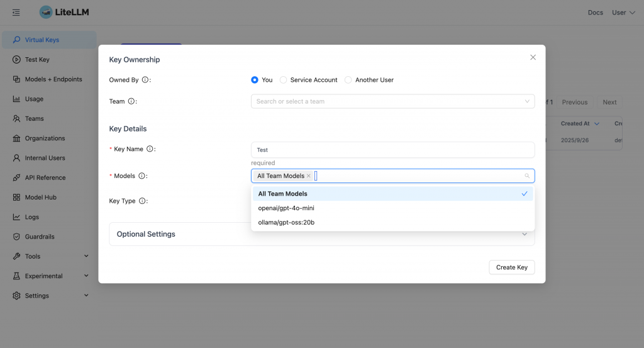Screen dimensions: 644x348
Task: Collapse the sidebar with the menu icon
Action: tap(16, 13)
